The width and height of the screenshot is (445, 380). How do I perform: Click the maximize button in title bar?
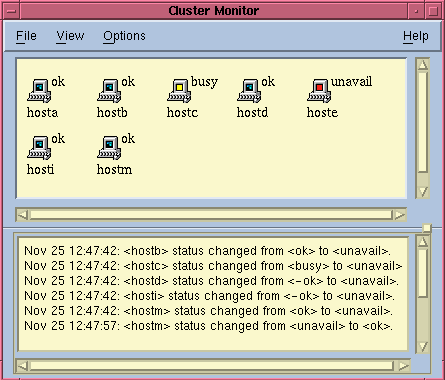433,11
